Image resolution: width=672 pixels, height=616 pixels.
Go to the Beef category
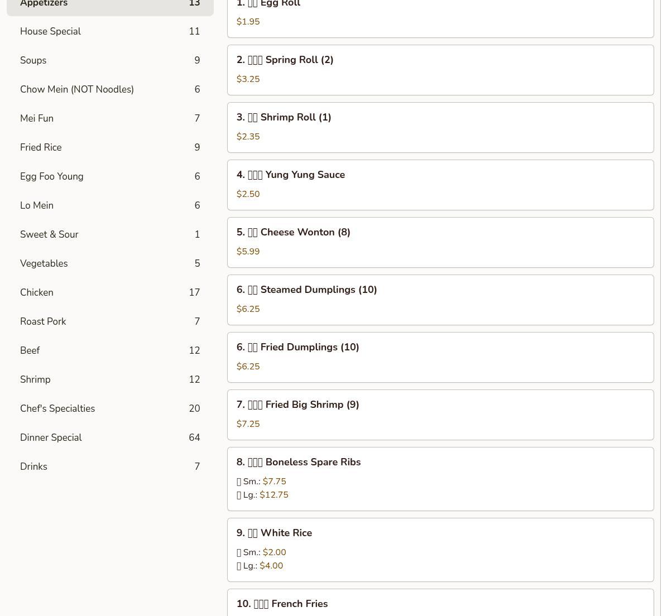click(110, 350)
